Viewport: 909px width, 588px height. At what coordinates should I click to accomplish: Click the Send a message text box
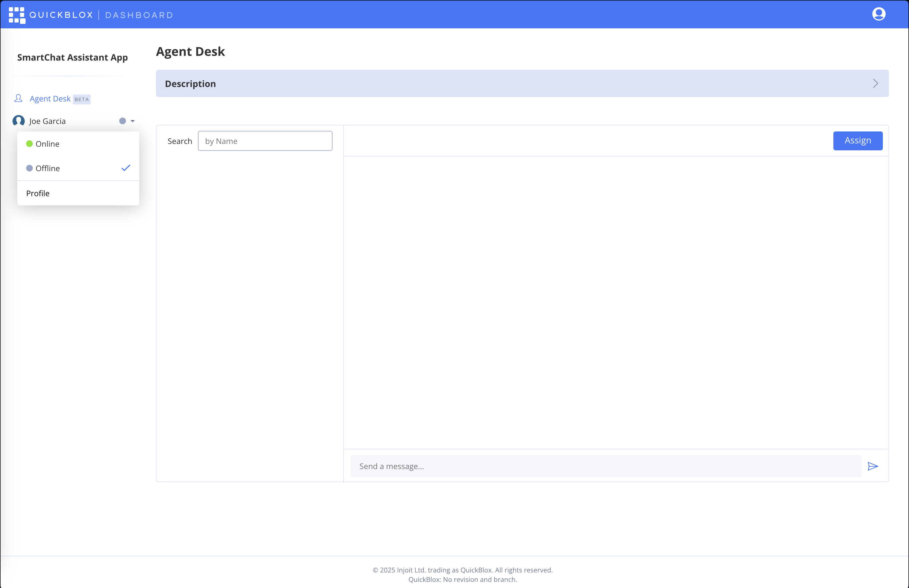click(x=606, y=466)
